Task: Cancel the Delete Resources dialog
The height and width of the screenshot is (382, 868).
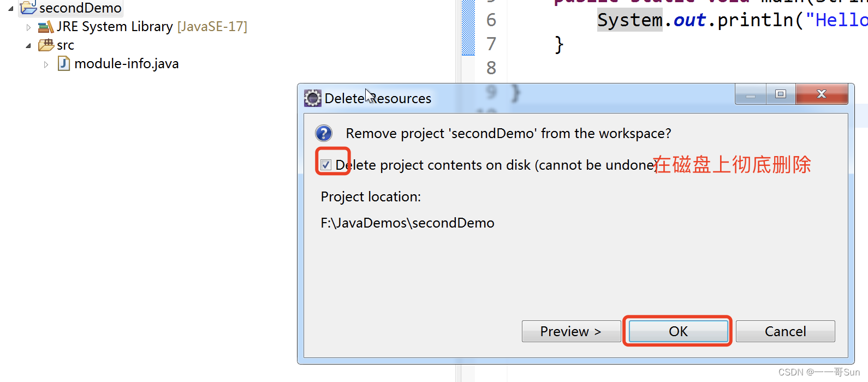Action: 785,331
